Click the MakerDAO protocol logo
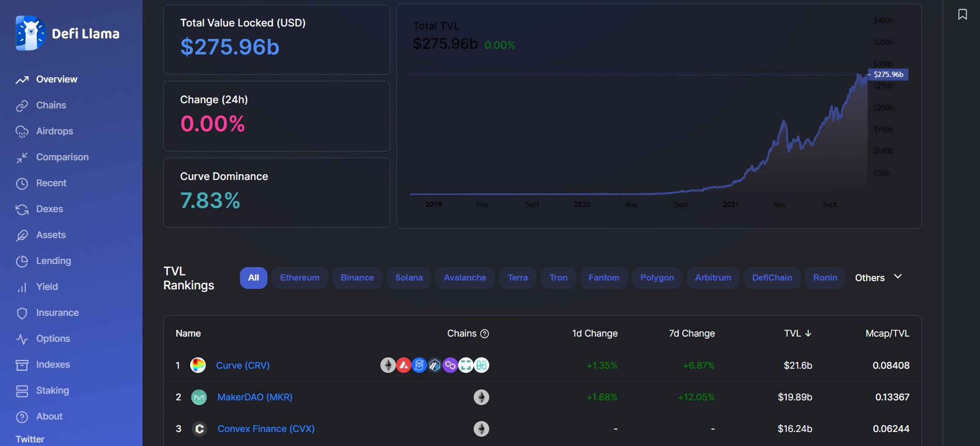Viewport: 980px width, 446px height. click(x=199, y=397)
